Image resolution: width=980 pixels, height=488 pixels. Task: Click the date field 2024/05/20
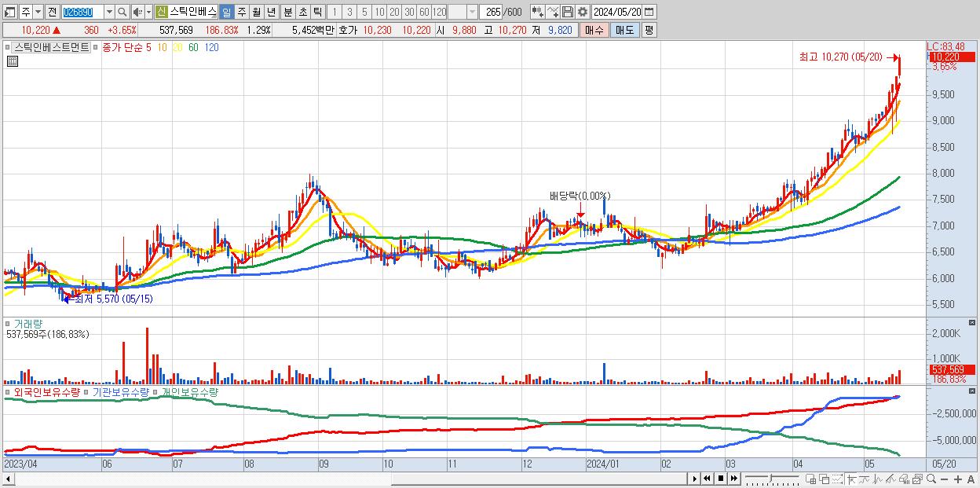point(616,12)
